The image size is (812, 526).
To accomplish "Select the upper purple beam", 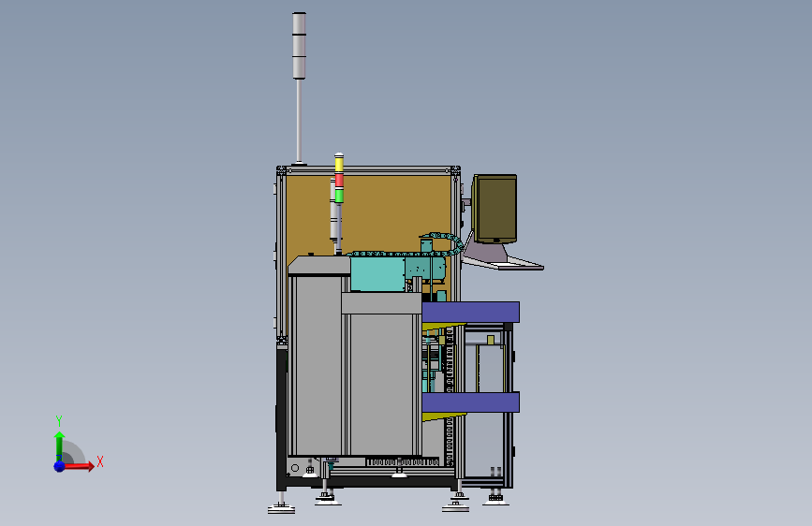I will [x=470, y=313].
